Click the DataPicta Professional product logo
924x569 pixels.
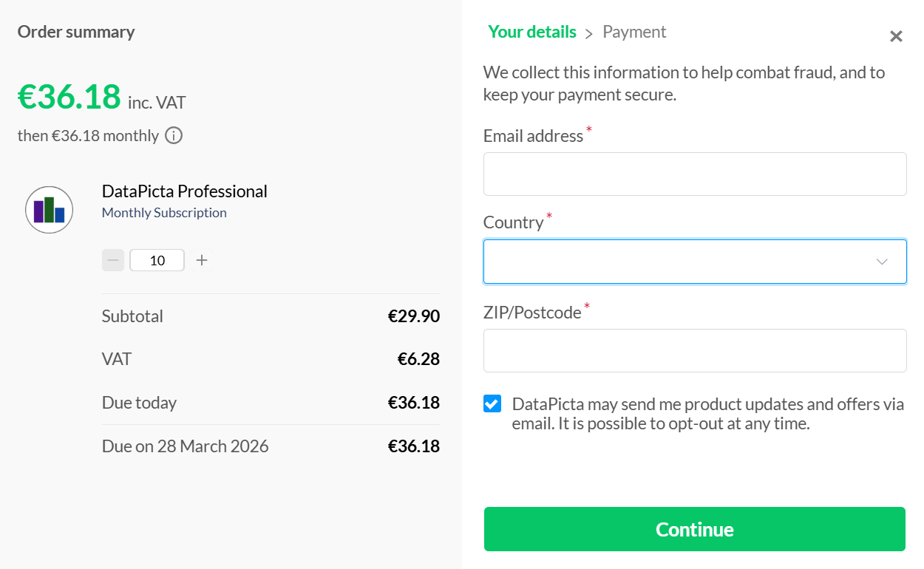click(49, 209)
